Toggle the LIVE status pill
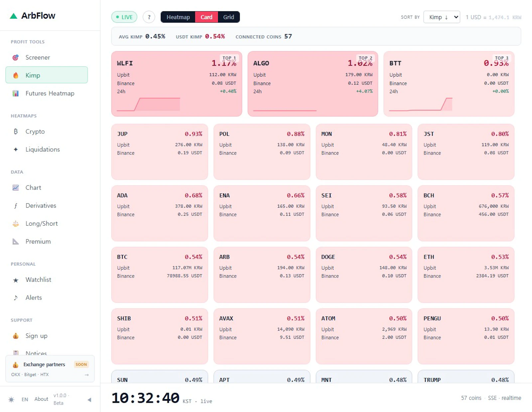Image resolution: width=532 pixels, height=412 pixels. coord(124,17)
